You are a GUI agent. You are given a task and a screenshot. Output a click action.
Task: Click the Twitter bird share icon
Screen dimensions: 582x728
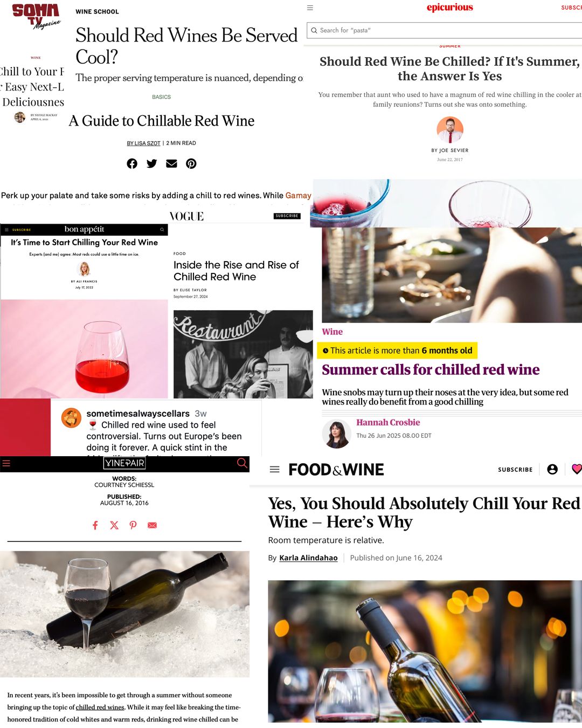pyautogui.click(x=151, y=163)
